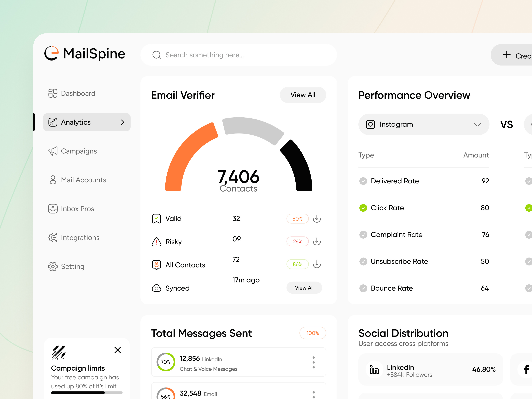Screen dimensions: 532x399
Task: Click the LinkedIn icon in Social Distribution
Action: (x=374, y=370)
